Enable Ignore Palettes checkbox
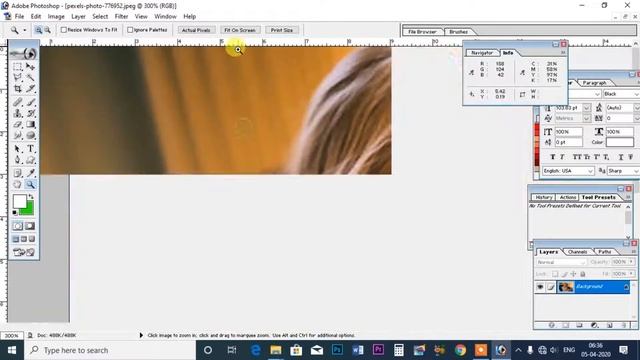 tap(130, 30)
